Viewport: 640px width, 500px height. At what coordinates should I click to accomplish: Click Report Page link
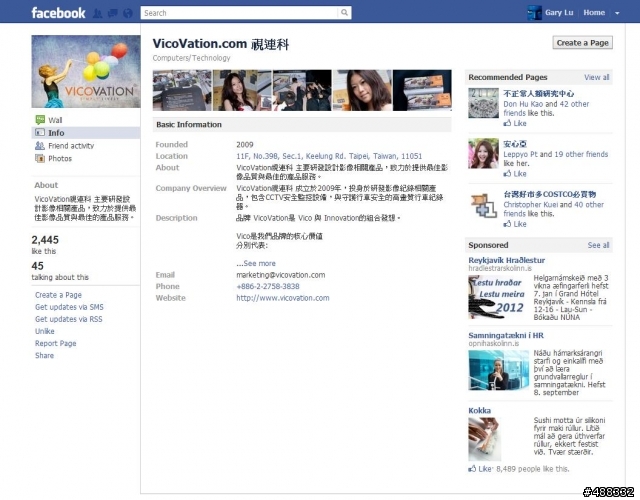56,343
